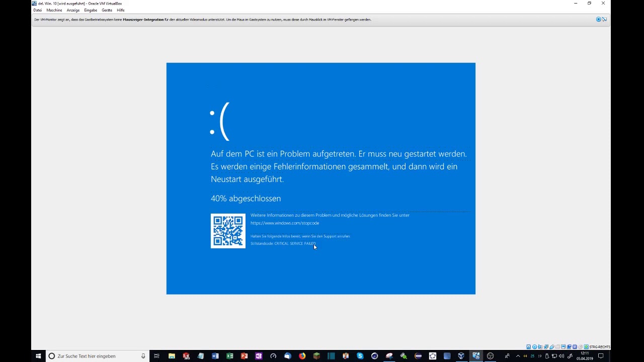Screen dimensions: 644x362
Task: Open the Maschine menu
Action: [54, 10]
